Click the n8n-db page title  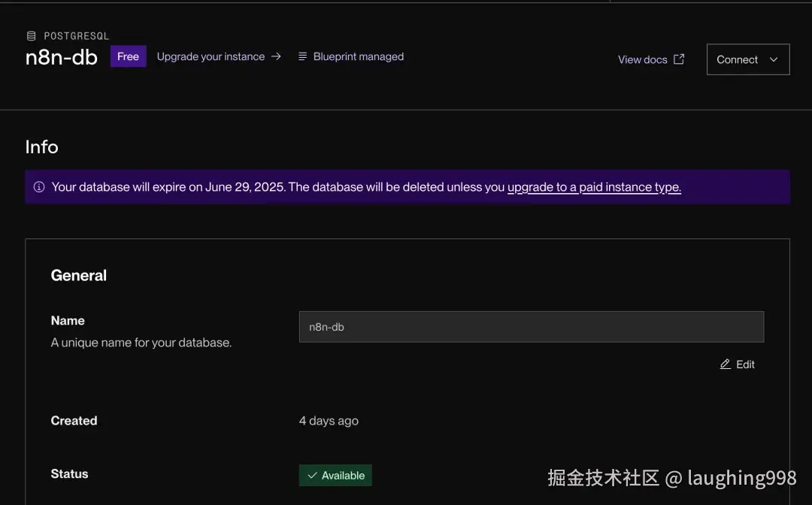(62, 57)
